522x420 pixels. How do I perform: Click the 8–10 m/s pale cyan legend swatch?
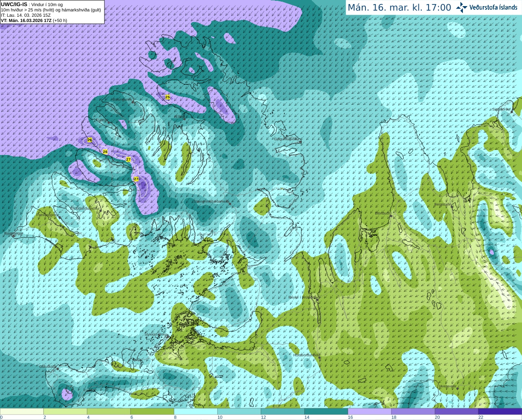[x=196, y=411]
